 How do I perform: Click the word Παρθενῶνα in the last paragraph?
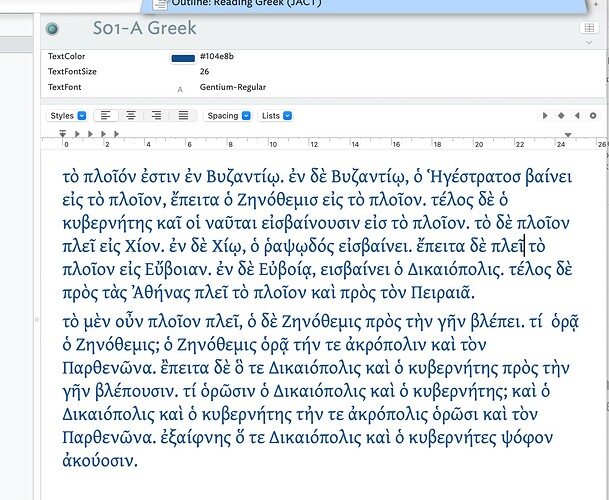(x=109, y=438)
